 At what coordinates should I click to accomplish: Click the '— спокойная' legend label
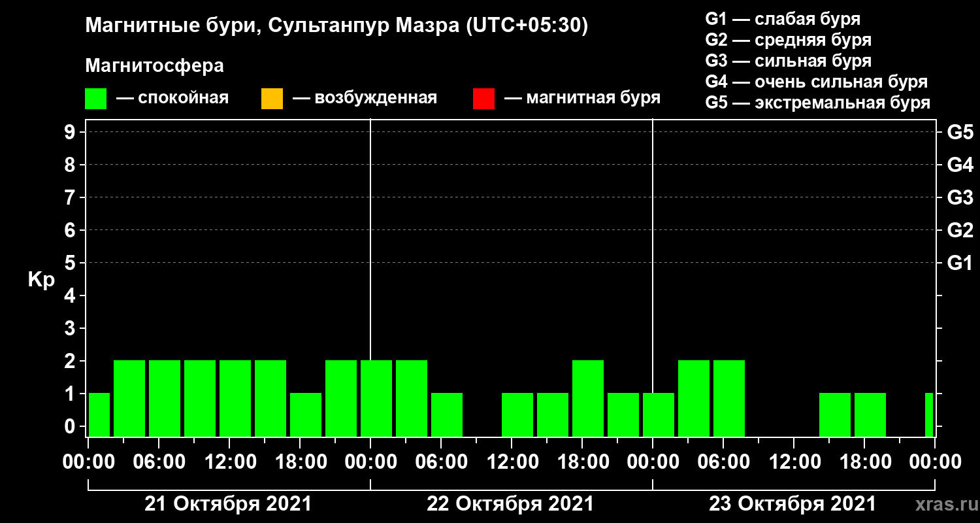(x=172, y=99)
